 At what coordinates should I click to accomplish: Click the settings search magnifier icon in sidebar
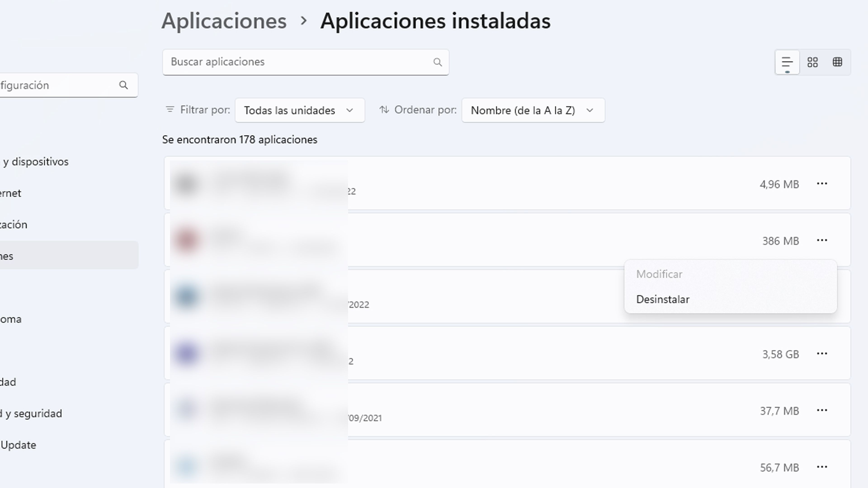[x=124, y=85]
